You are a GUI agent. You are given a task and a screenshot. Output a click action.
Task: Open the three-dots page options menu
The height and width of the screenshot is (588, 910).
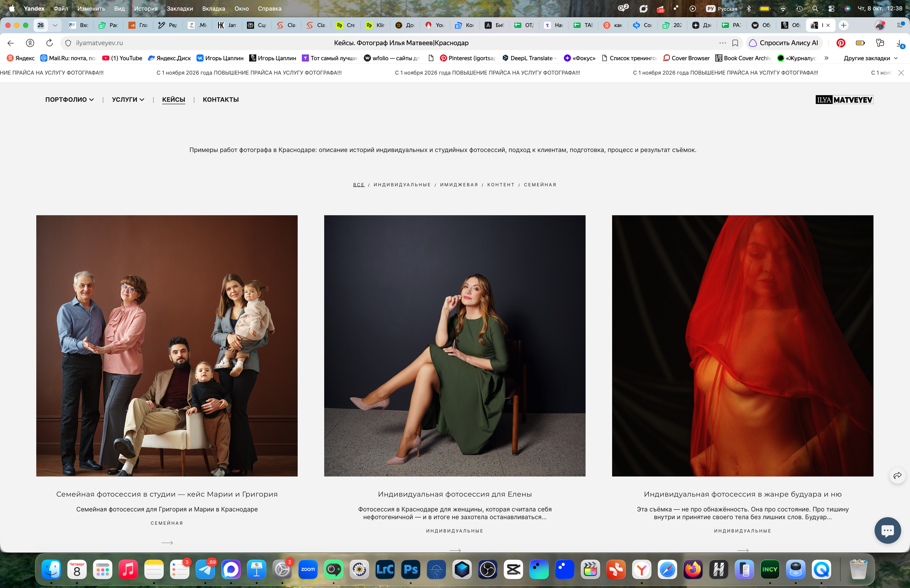point(723,43)
